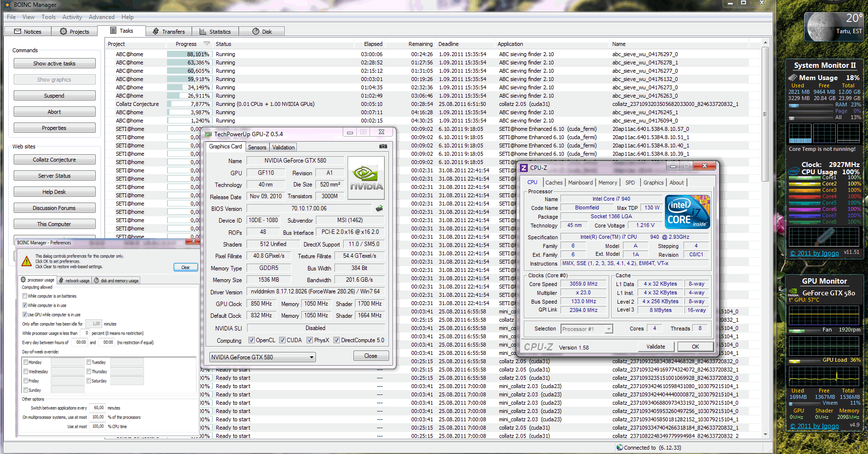Open the Advanced menu
The width and height of the screenshot is (868, 454).
102,17
